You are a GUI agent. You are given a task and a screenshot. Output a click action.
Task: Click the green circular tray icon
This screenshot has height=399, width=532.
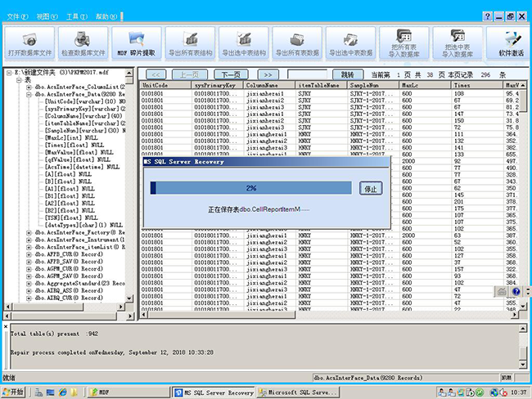(x=480, y=392)
